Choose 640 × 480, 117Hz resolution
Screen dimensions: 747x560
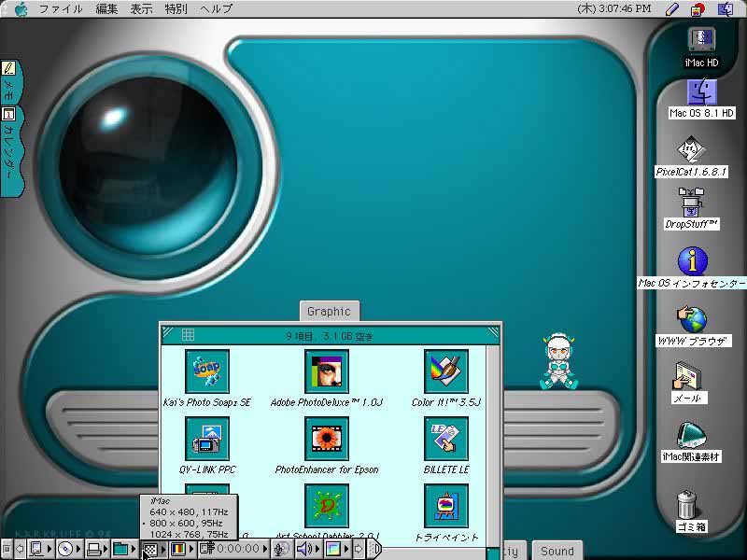coord(190,511)
